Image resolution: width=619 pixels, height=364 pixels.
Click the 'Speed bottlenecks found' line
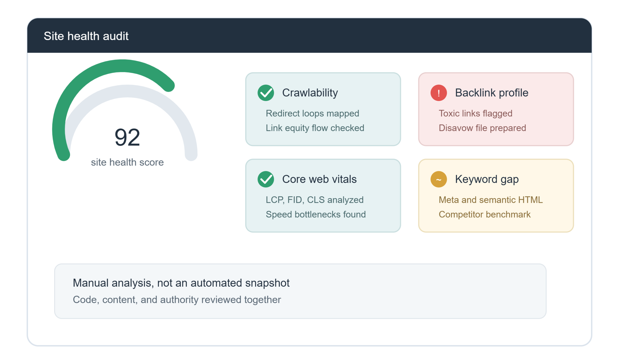point(316,214)
